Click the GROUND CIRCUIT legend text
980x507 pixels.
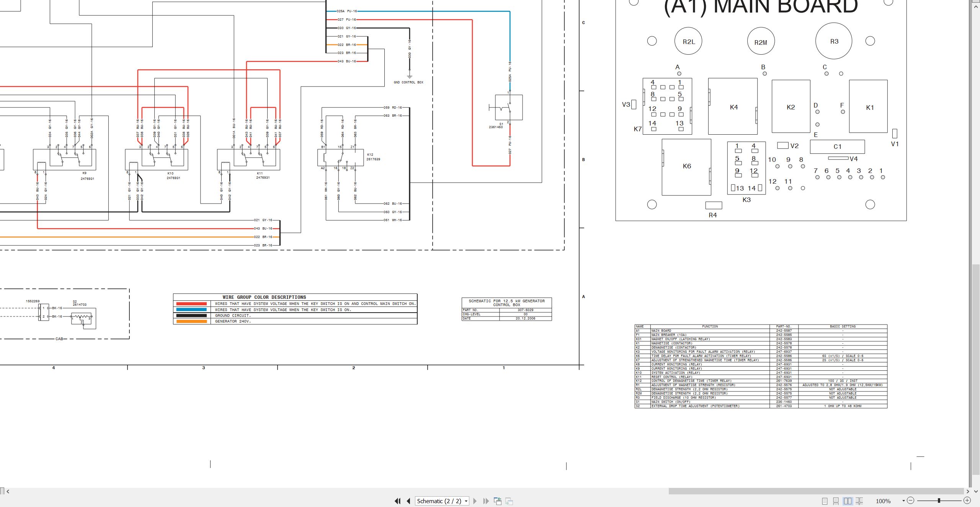pyautogui.click(x=233, y=316)
